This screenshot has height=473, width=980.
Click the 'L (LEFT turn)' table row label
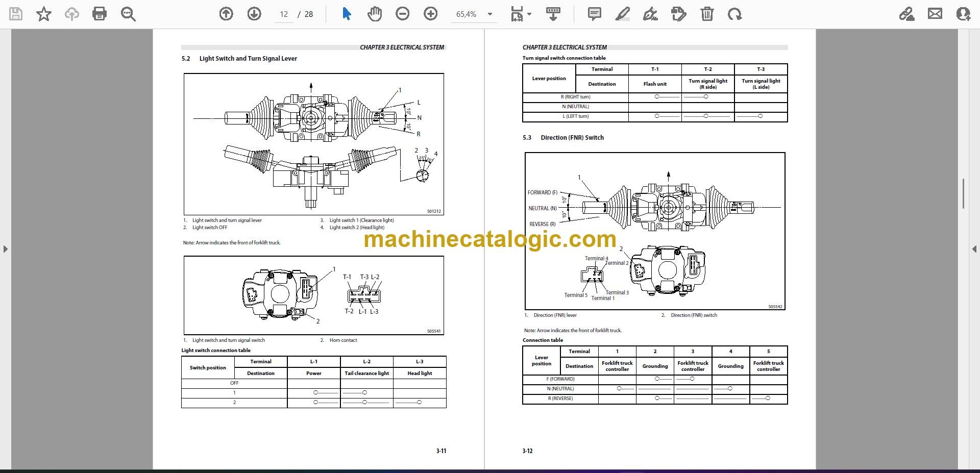click(575, 116)
